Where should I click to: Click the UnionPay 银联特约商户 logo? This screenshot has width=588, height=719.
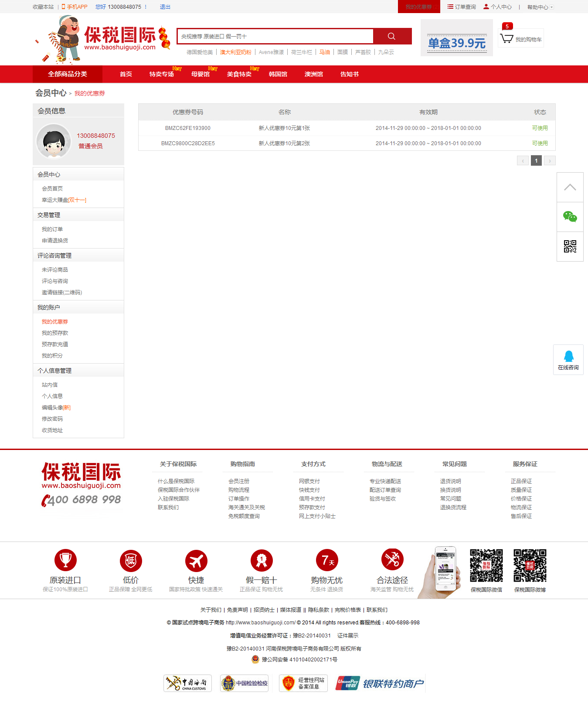pos(380,683)
